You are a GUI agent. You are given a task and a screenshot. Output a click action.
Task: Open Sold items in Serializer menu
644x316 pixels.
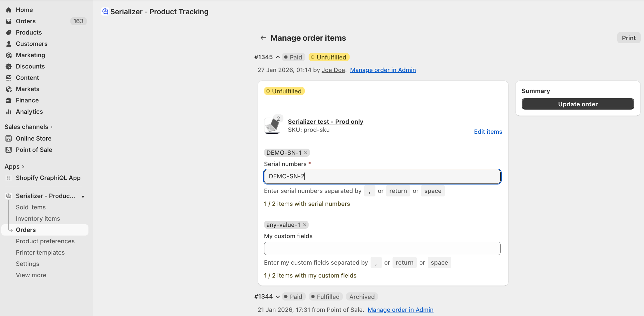tap(31, 207)
